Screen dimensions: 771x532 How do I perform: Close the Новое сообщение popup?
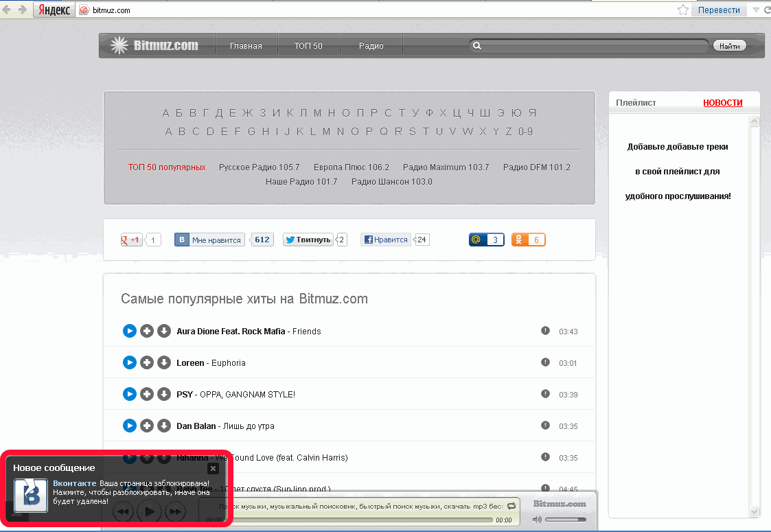click(x=213, y=469)
